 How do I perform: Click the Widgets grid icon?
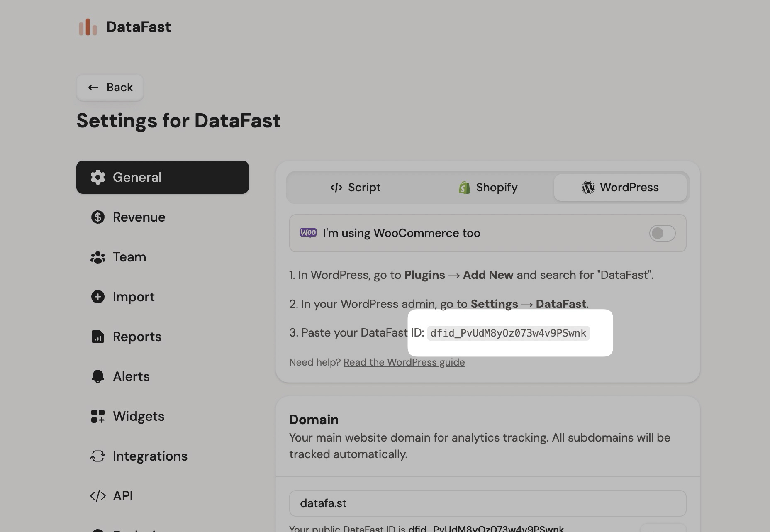[98, 416]
